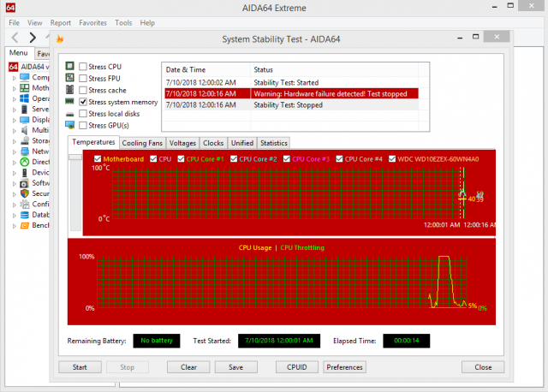The height and width of the screenshot is (392, 548).
Task: Click the Database icon in the sidebar
Action: coord(26,215)
